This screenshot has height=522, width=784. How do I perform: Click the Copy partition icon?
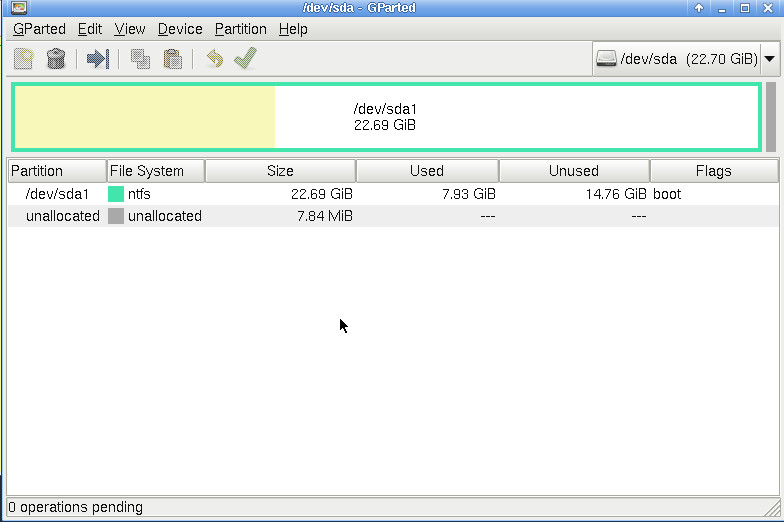(140, 58)
